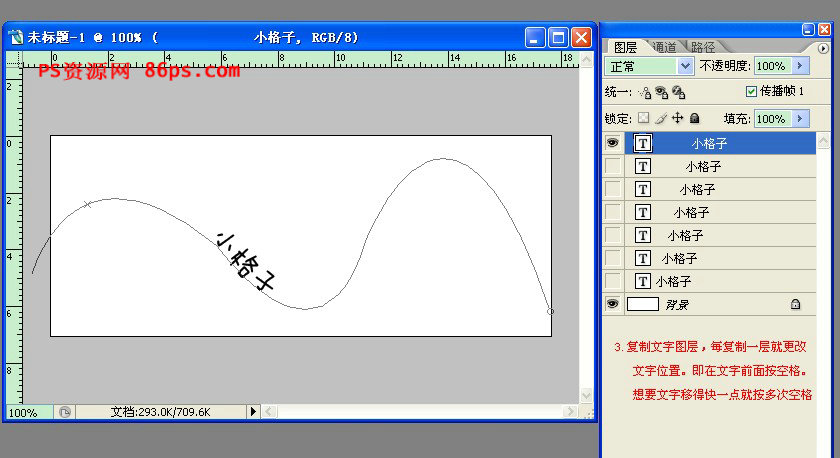Click the T thumbnail of the highlighted layer
Image resolution: width=840 pixels, height=458 pixels.
tap(643, 143)
